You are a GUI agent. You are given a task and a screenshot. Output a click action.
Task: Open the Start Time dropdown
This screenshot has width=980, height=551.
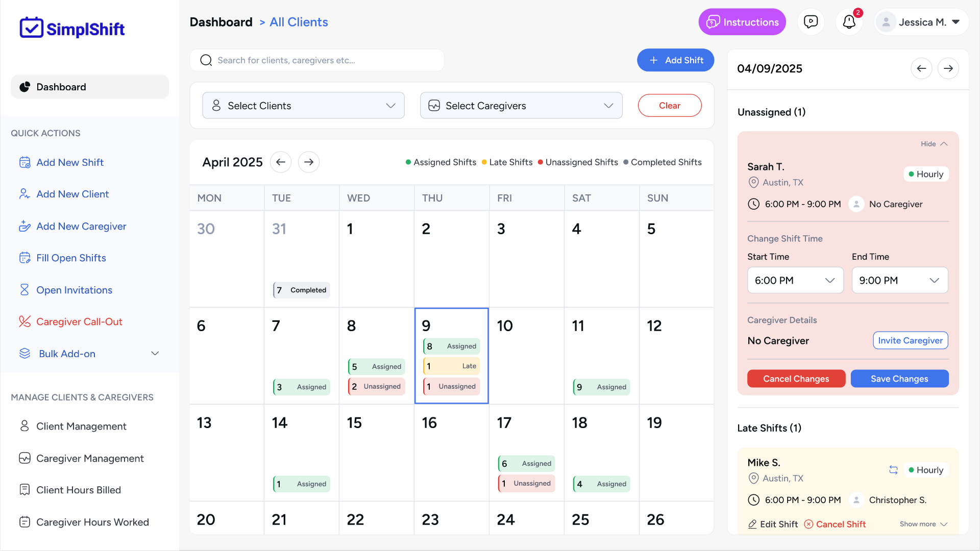pyautogui.click(x=795, y=280)
